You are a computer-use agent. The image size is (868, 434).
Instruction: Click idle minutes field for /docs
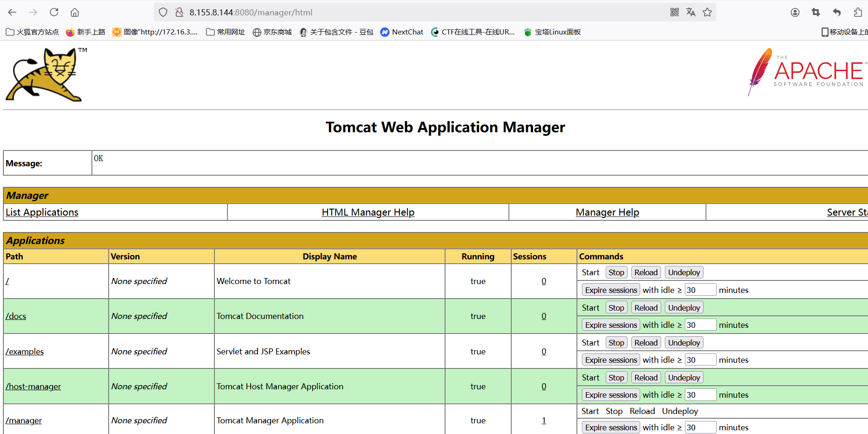(700, 325)
